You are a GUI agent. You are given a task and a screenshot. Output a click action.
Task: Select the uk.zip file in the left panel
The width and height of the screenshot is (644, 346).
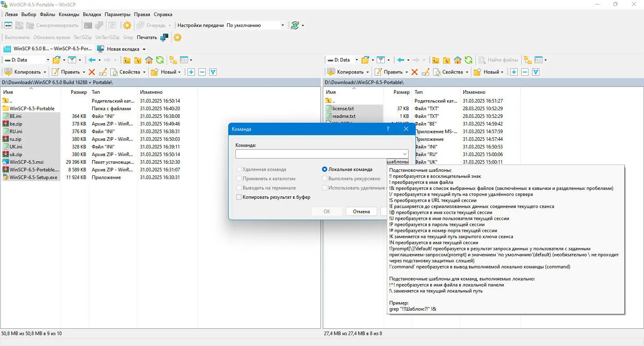coord(16,154)
